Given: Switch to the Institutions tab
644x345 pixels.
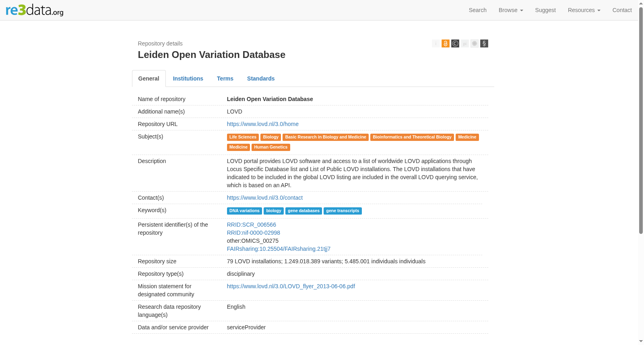Looking at the screenshot, I should pyautogui.click(x=188, y=79).
